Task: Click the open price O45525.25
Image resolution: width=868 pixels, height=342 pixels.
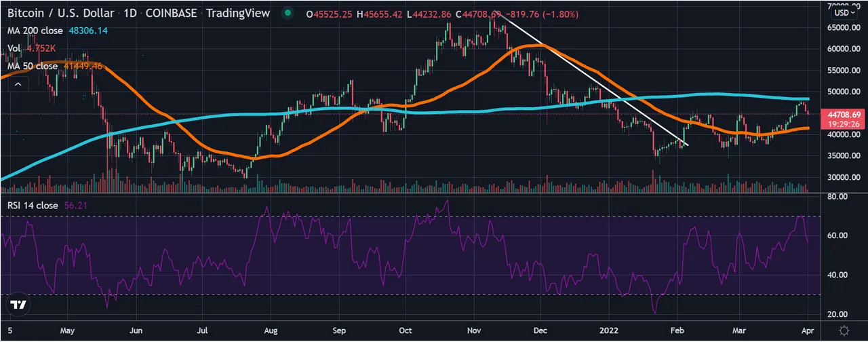Action: [328, 14]
